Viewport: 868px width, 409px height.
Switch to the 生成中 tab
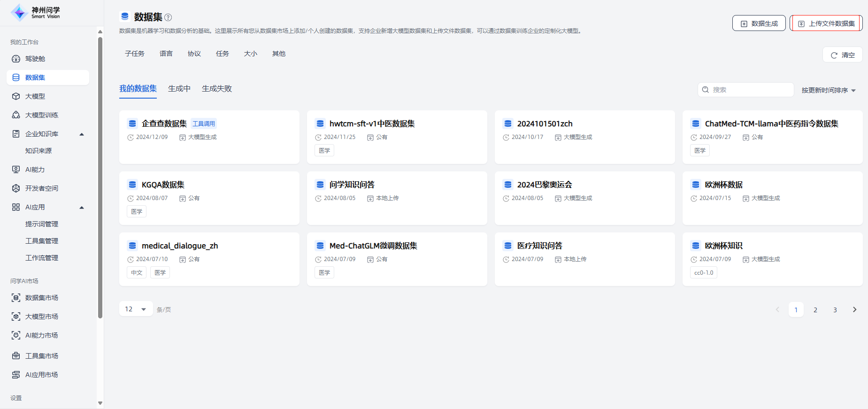coord(179,89)
